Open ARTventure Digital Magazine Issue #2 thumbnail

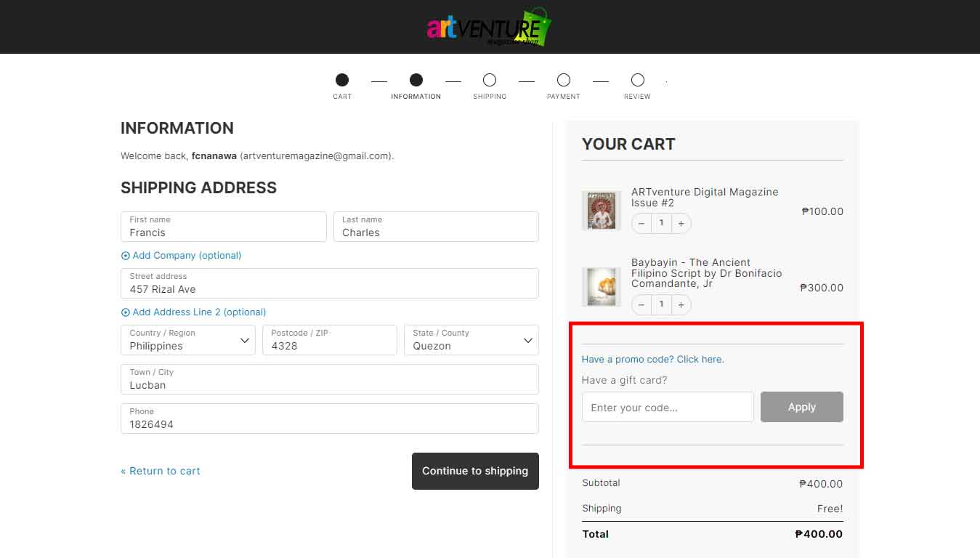[x=602, y=211]
